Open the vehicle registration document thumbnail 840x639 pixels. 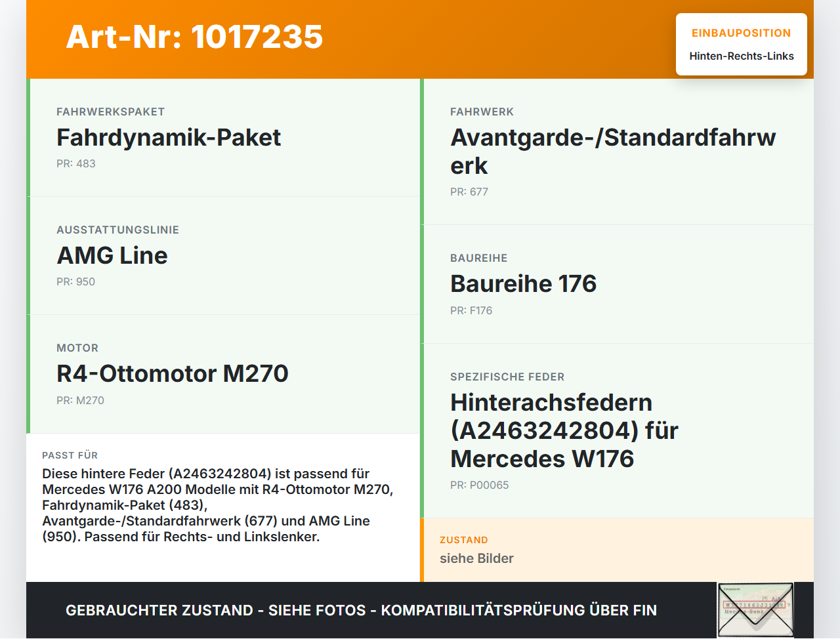(x=755, y=610)
